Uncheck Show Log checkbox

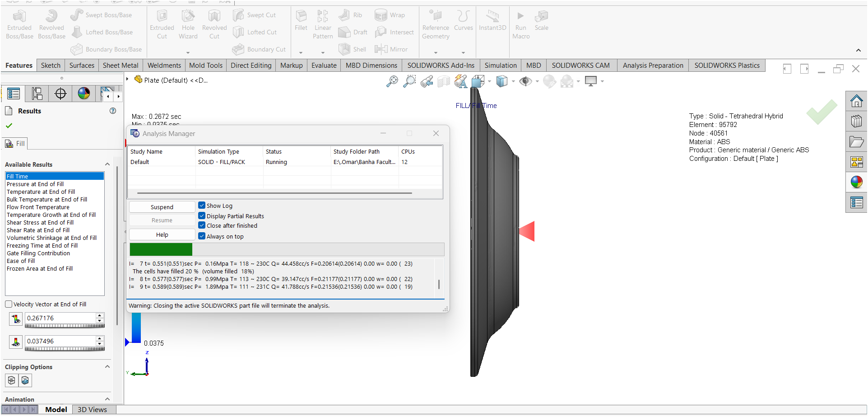[x=202, y=206]
